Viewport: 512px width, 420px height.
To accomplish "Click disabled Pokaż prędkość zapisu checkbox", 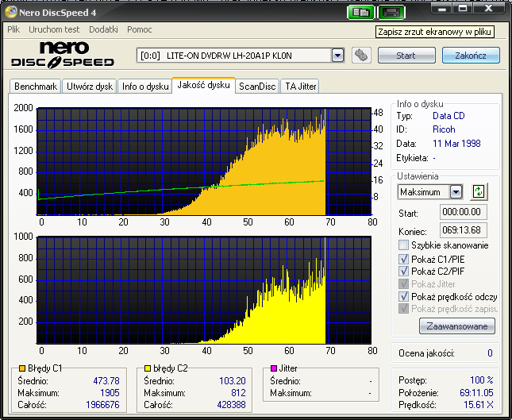I will click(403, 308).
